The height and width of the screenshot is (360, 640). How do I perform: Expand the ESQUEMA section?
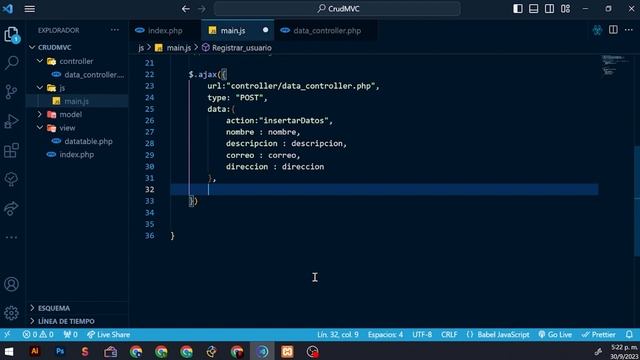click(x=78, y=308)
